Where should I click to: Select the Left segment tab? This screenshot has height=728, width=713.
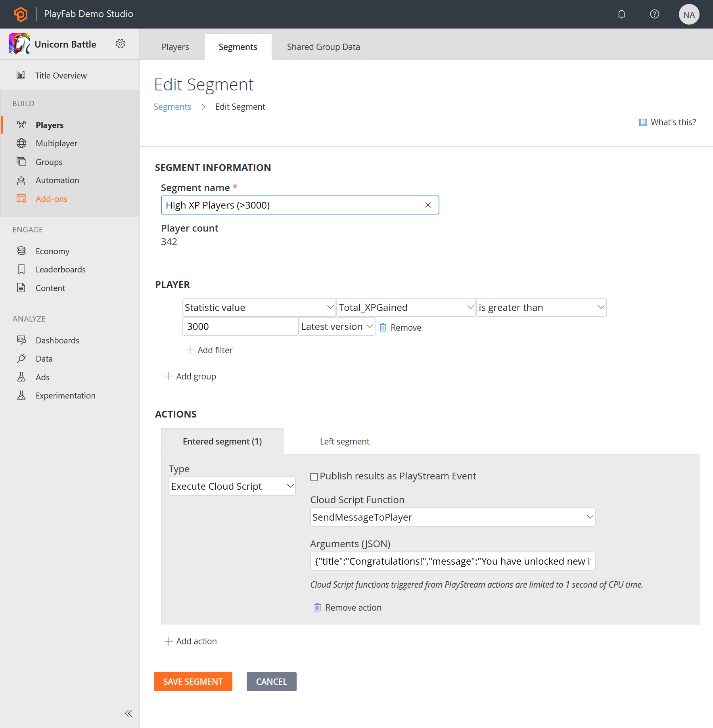[345, 441]
